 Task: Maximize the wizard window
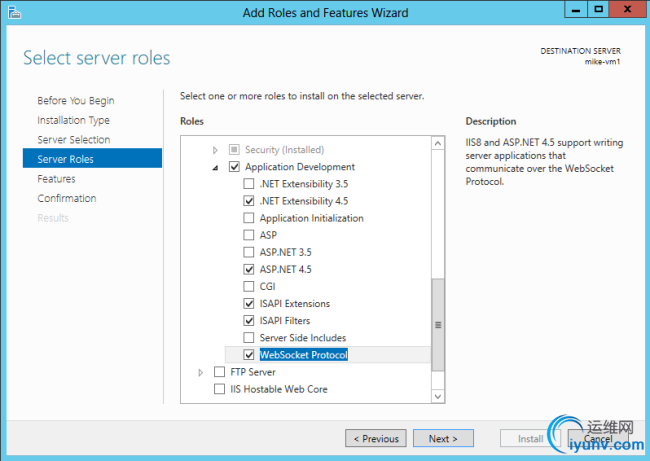point(598,9)
